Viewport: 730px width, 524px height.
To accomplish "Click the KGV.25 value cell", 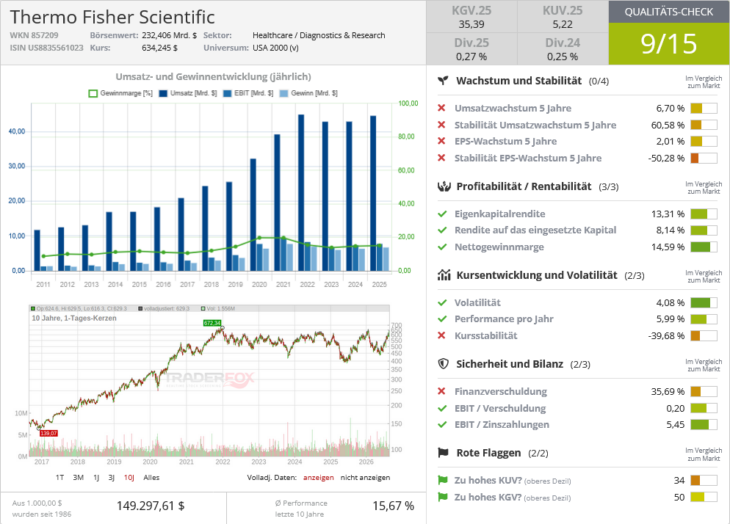I will point(472,17).
